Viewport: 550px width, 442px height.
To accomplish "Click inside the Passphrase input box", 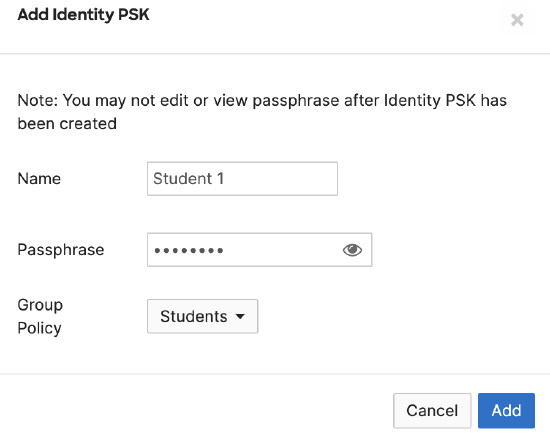I will point(259,250).
